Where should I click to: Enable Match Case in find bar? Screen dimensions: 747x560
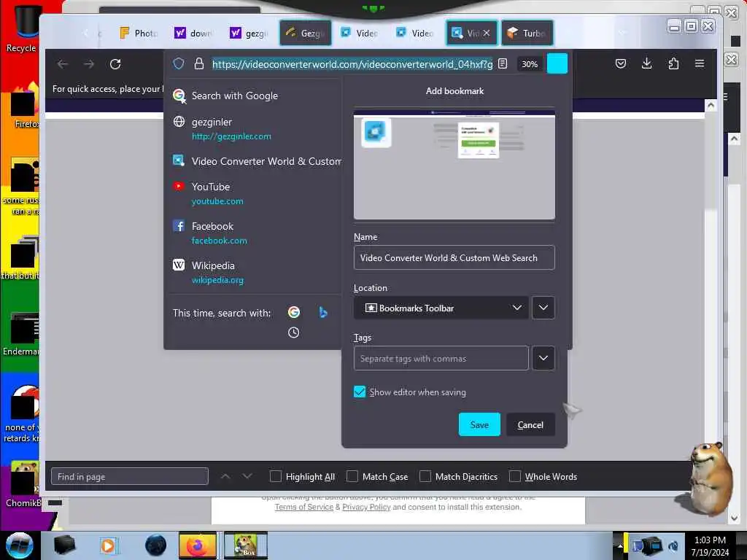[x=352, y=476]
